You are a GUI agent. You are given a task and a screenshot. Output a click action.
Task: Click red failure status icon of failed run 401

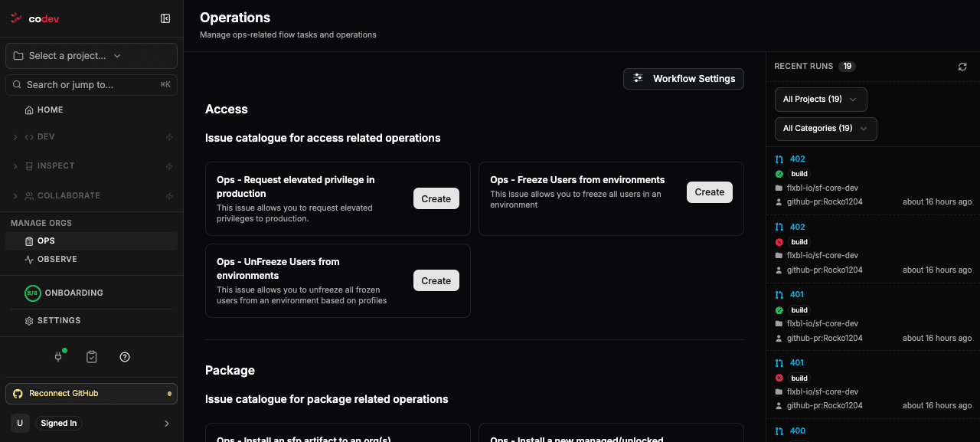pyautogui.click(x=779, y=378)
